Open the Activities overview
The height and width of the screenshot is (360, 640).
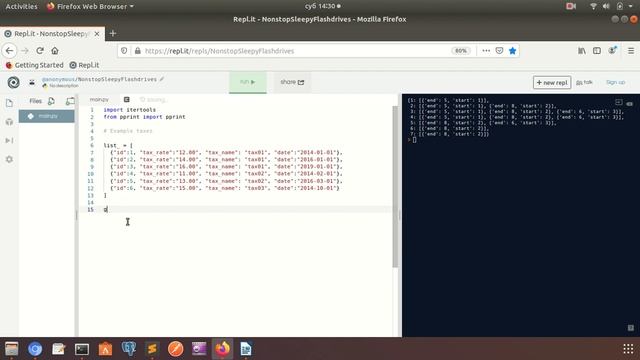pos(21,6)
